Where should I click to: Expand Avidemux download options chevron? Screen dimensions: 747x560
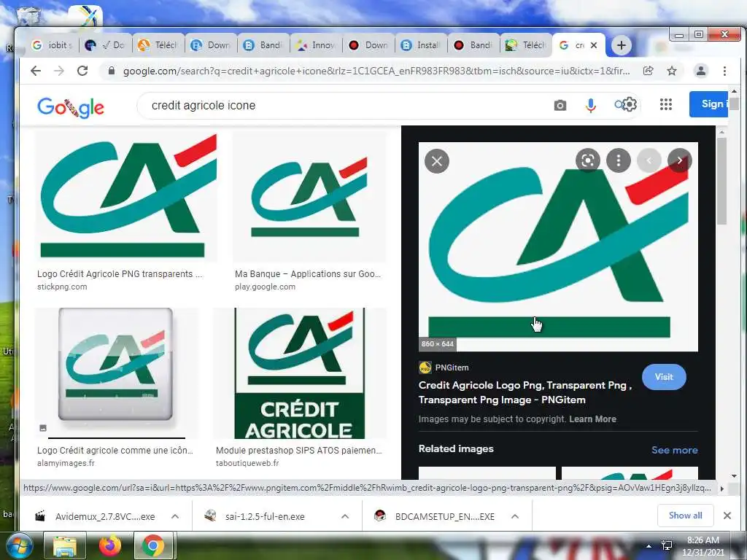coord(175,516)
